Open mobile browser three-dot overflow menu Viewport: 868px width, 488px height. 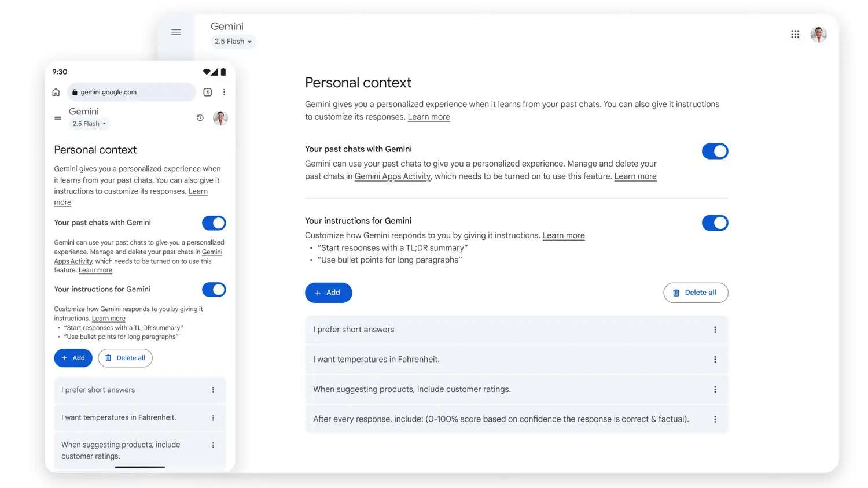tap(224, 92)
